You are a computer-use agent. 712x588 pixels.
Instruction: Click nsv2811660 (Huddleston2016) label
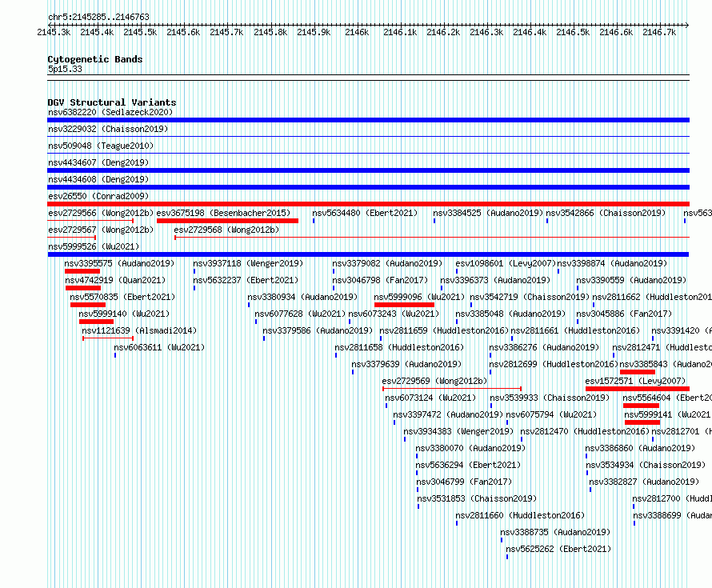[x=520, y=515]
